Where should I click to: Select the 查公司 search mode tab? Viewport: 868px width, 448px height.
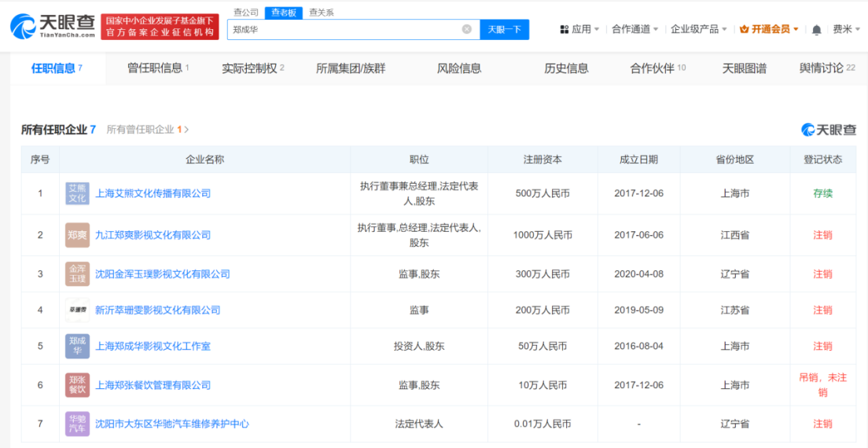pyautogui.click(x=246, y=13)
